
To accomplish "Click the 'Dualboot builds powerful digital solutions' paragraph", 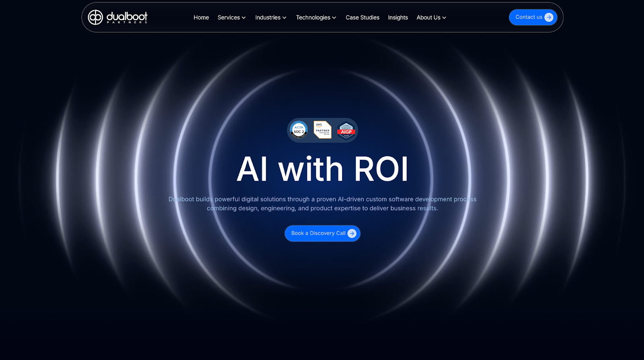I will pyautogui.click(x=322, y=204).
